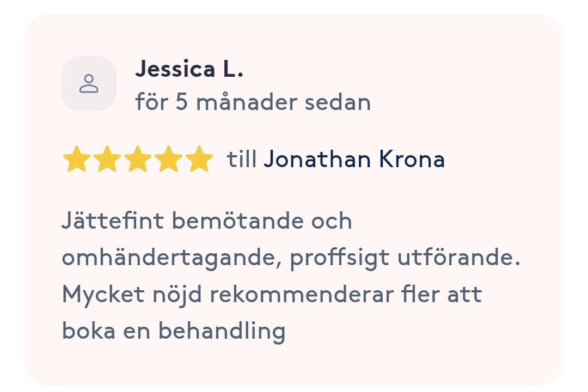Click the word "månader" in the timestamp
The height and width of the screenshot is (392, 588).
tap(241, 102)
